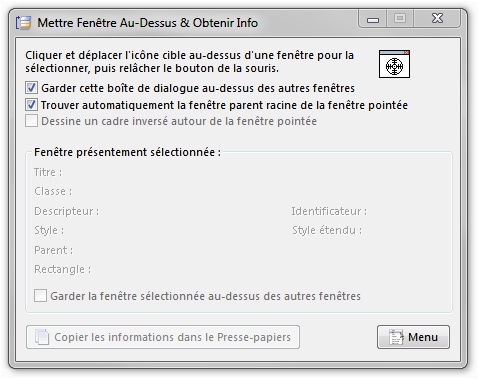478x379 pixels.
Task: Select the Titre field label
Action: 48,172
